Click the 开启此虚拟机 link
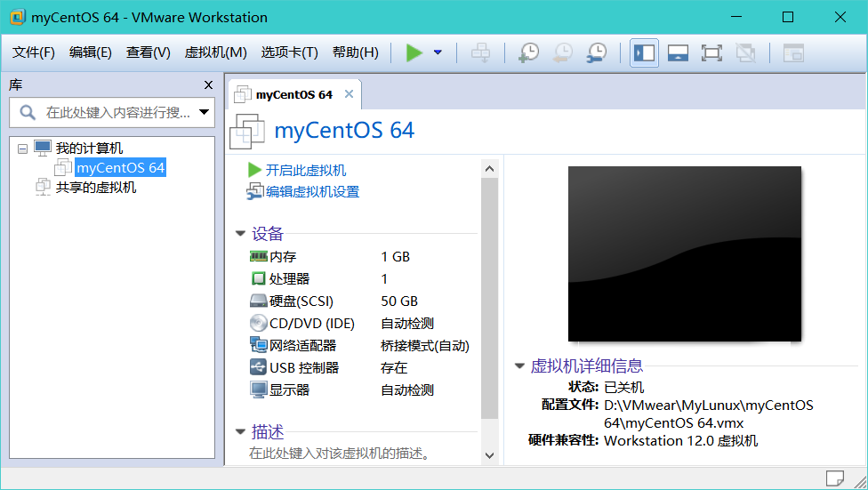The image size is (868, 490). click(x=306, y=170)
